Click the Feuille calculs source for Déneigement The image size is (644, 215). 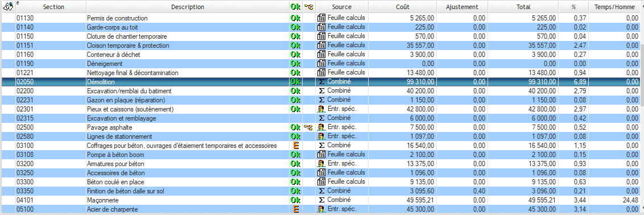[x=346, y=63]
